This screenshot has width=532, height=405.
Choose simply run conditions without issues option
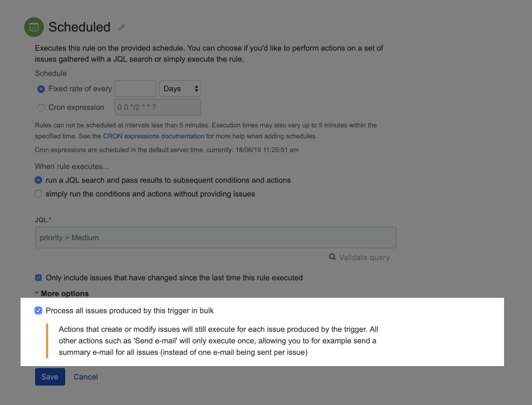(x=38, y=193)
